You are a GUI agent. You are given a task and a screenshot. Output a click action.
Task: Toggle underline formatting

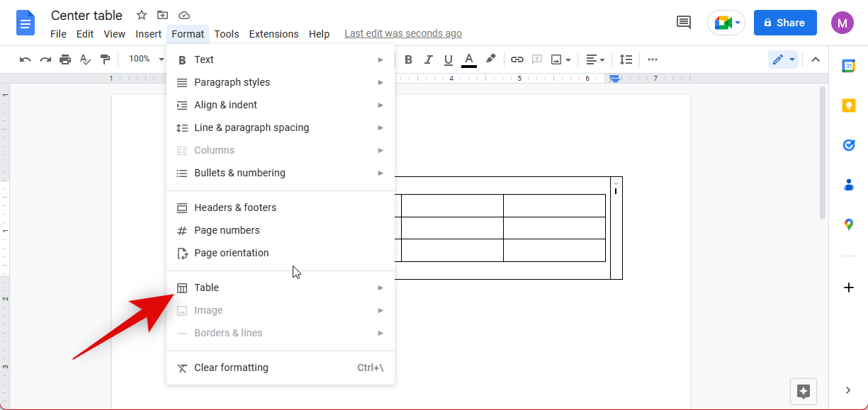coord(448,59)
